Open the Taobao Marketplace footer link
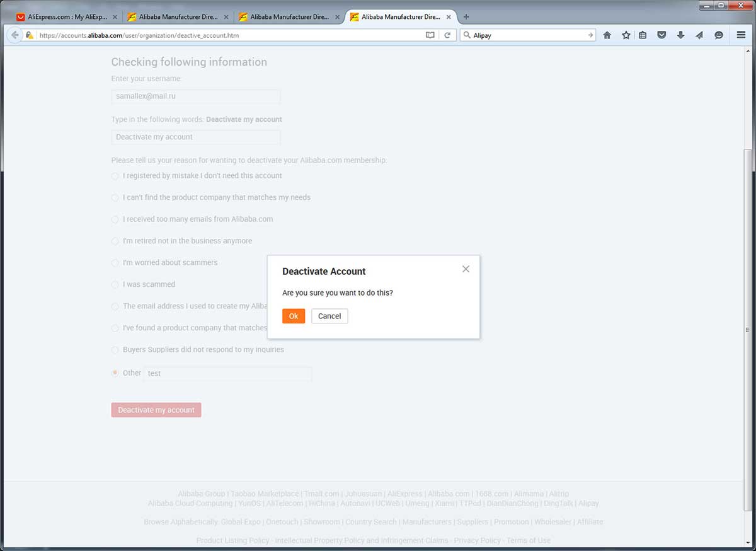Screen dimensions: 756x551 265,494
